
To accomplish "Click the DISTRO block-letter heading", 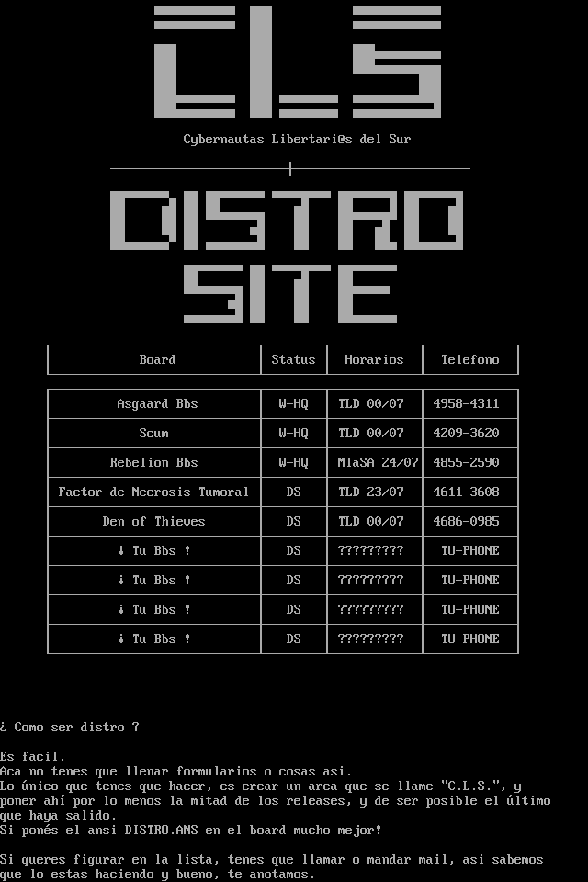I will [287, 220].
